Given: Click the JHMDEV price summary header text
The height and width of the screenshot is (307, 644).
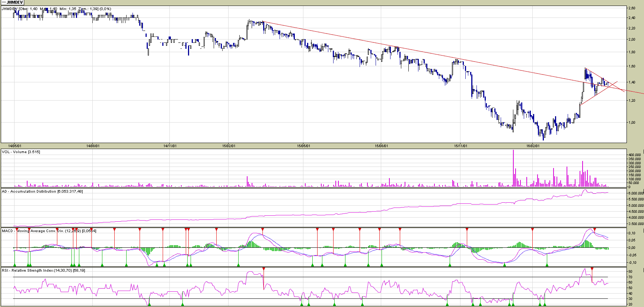Looking at the screenshot, I should point(56,9).
